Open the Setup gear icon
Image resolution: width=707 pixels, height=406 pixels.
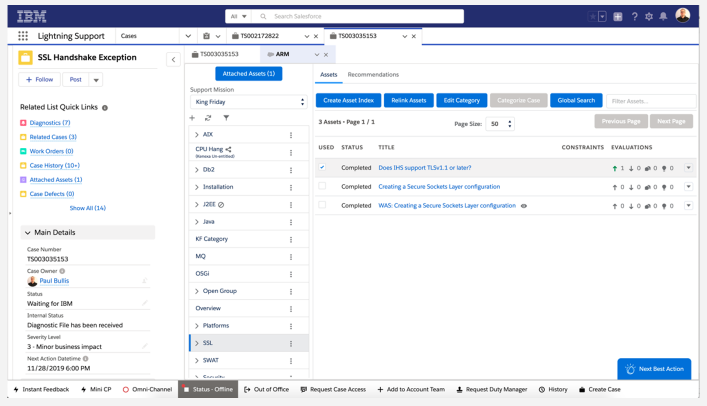pos(649,17)
